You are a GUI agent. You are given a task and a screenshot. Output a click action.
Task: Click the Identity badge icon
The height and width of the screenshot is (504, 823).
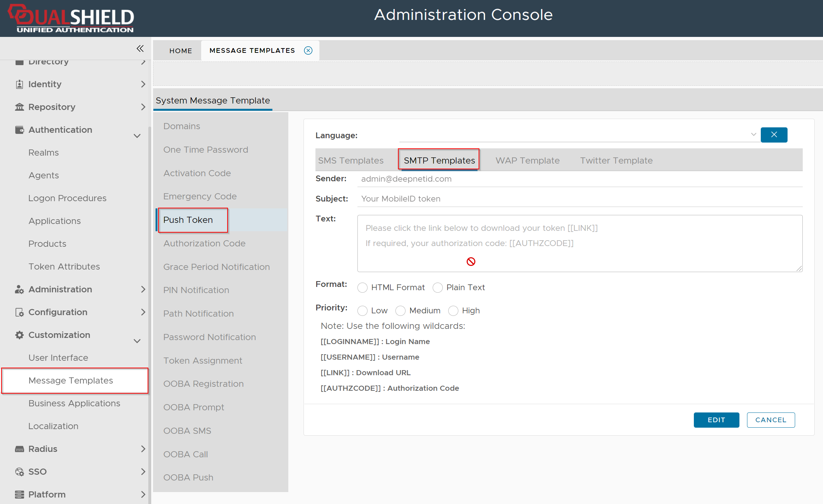pyautogui.click(x=20, y=84)
